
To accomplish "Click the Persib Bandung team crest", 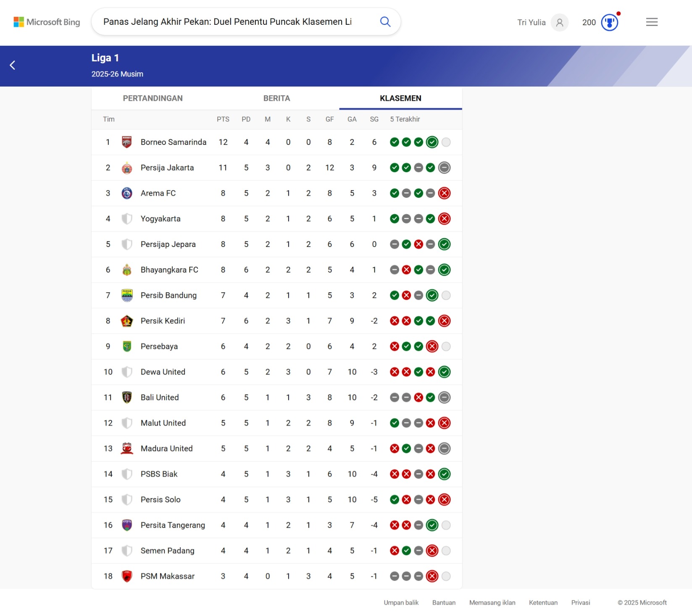I will click(127, 296).
